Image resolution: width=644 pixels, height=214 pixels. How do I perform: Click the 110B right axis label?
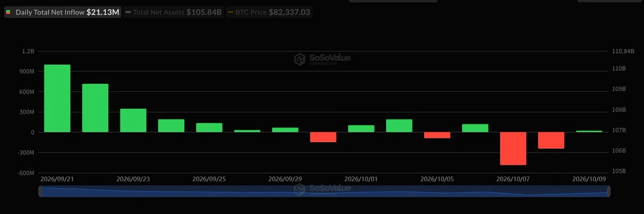click(x=619, y=68)
